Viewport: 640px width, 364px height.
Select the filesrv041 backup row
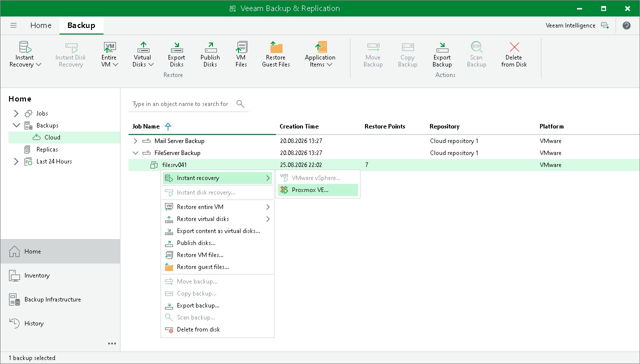click(383, 165)
